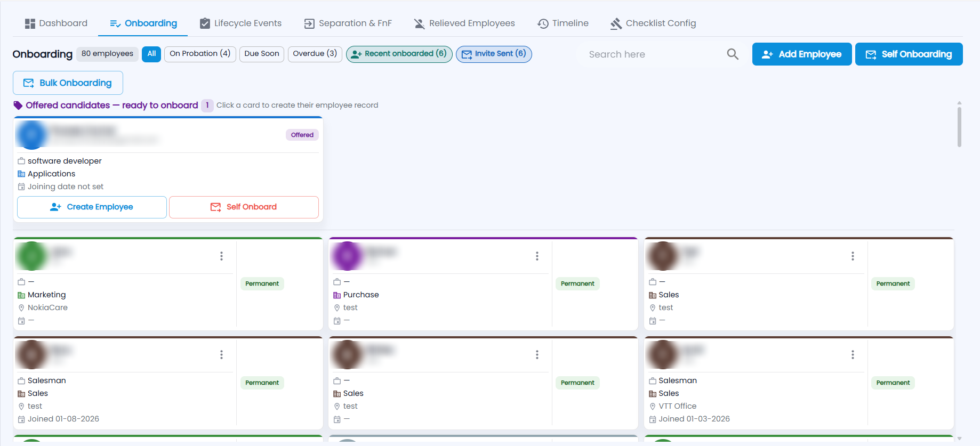Click the scrollbar down arrow
Screen dimensions: 980x446
click(959, 439)
